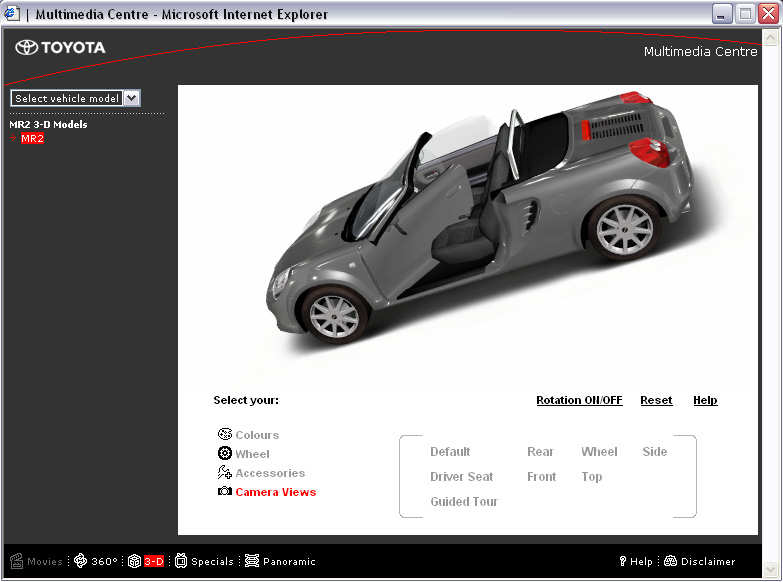Click the Movies clapperboard icon
Image resolution: width=783 pixels, height=582 pixels.
coord(16,561)
